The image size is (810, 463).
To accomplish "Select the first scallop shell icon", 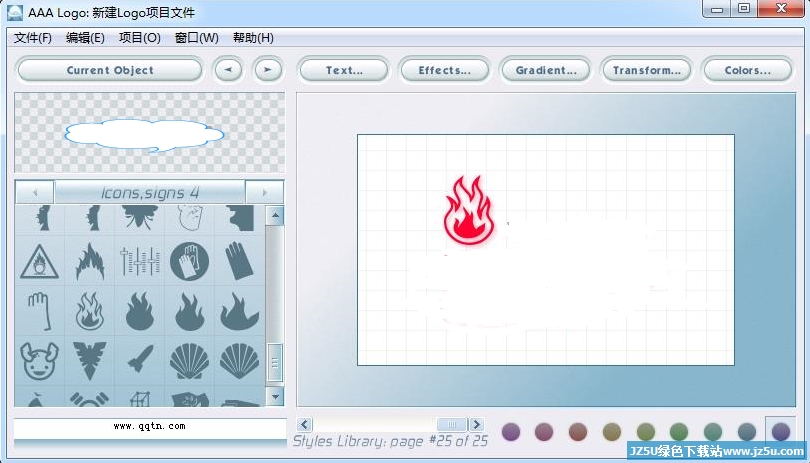I will point(190,361).
